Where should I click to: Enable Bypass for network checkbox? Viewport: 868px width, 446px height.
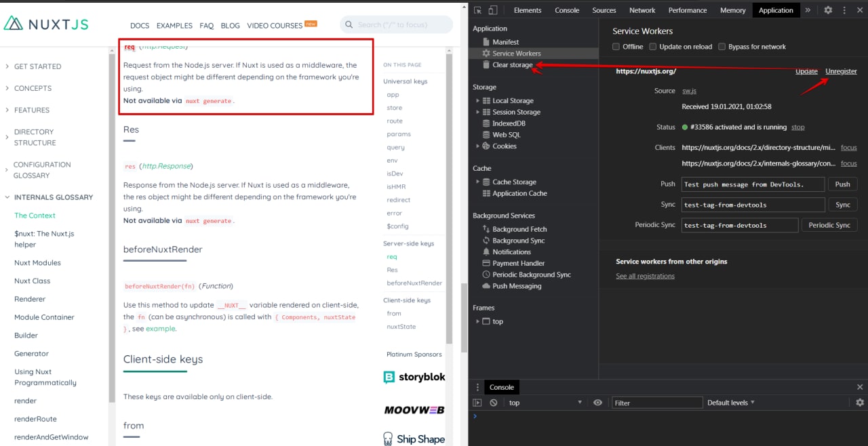click(x=722, y=47)
